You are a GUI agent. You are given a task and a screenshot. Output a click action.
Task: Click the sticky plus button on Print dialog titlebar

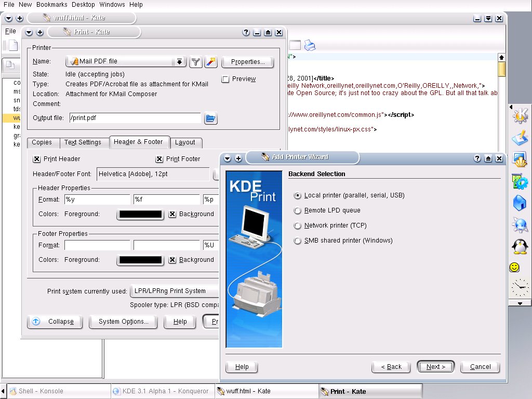click(x=39, y=32)
